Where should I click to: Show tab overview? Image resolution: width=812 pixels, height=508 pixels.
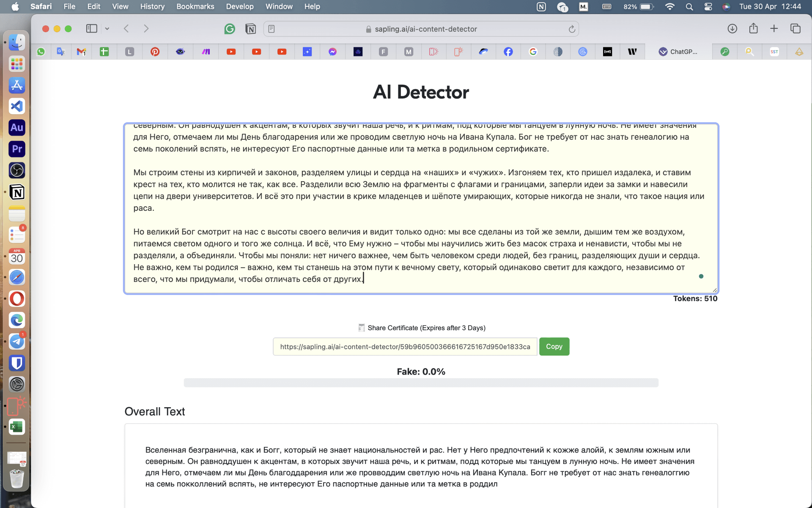click(795, 28)
